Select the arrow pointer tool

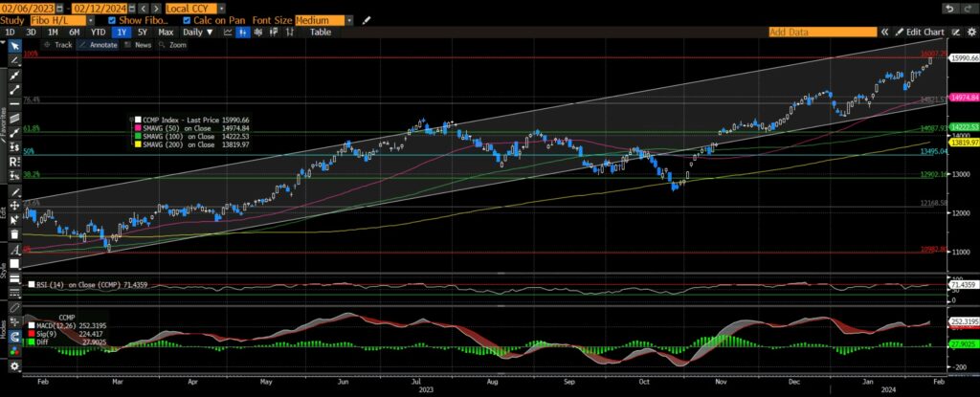[x=13, y=45]
